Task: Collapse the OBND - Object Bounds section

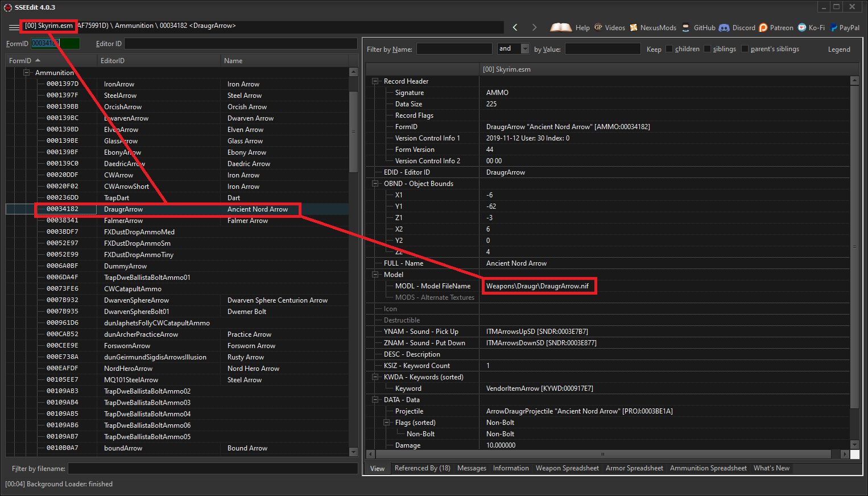Action: tap(375, 184)
